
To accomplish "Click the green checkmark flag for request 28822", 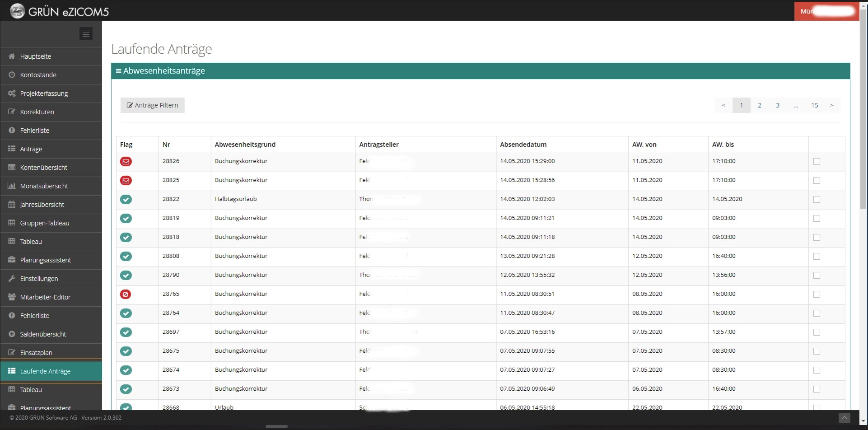I will click(x=126, y=199).
